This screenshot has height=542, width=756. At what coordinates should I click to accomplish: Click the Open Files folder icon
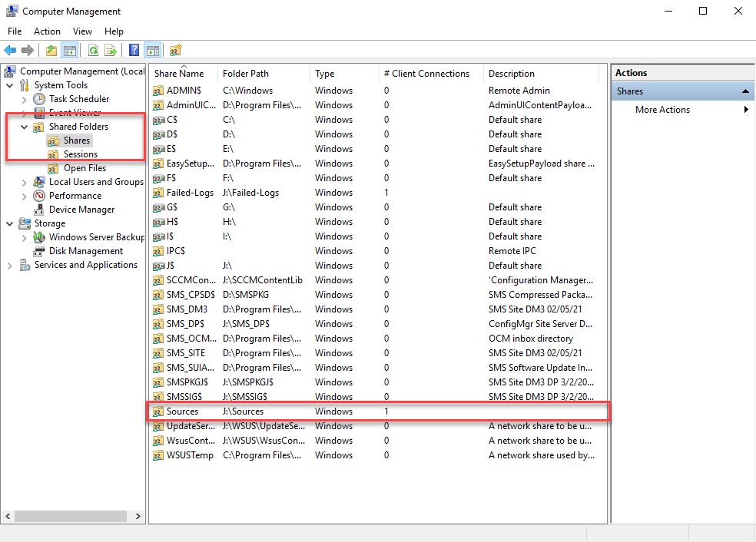coord(54,168)
